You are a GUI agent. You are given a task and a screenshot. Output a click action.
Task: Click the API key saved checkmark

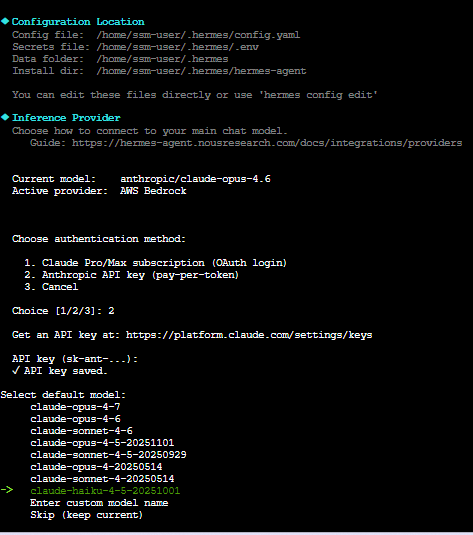coord(16,371)
